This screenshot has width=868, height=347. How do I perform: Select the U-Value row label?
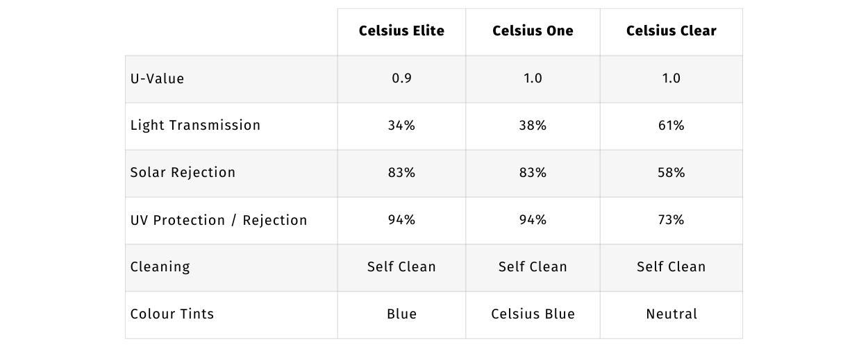158,78
